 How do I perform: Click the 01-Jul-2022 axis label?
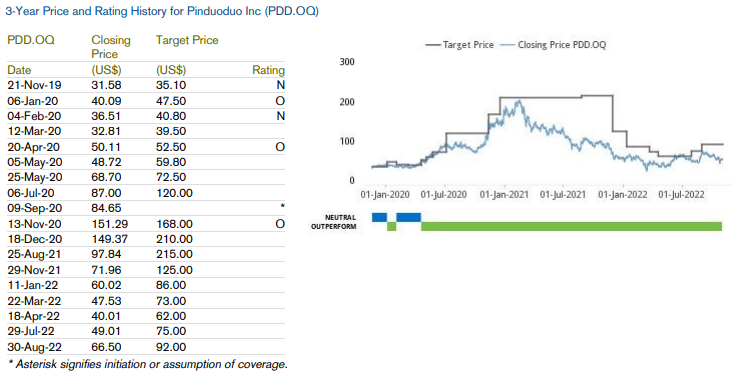tap(681, 195)
